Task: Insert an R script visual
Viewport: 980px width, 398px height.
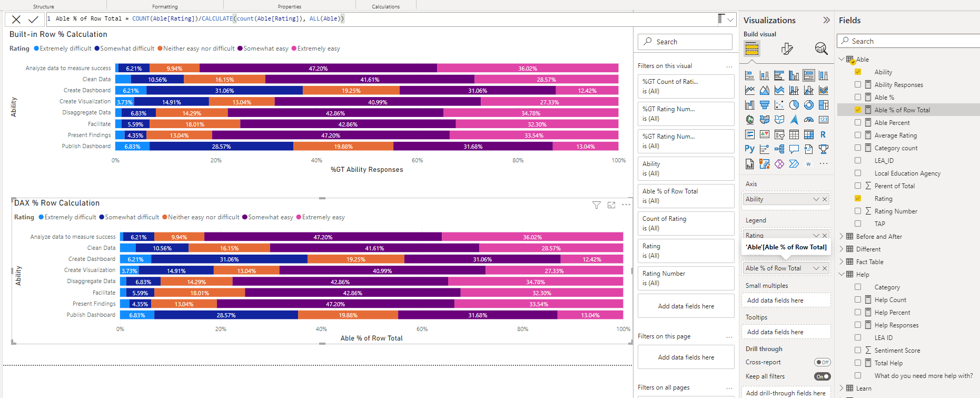Action: click(x=823, y=134)
